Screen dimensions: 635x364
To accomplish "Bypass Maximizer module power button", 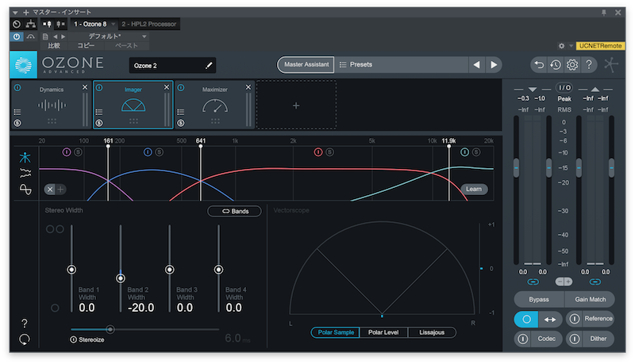I will point(181,87).
